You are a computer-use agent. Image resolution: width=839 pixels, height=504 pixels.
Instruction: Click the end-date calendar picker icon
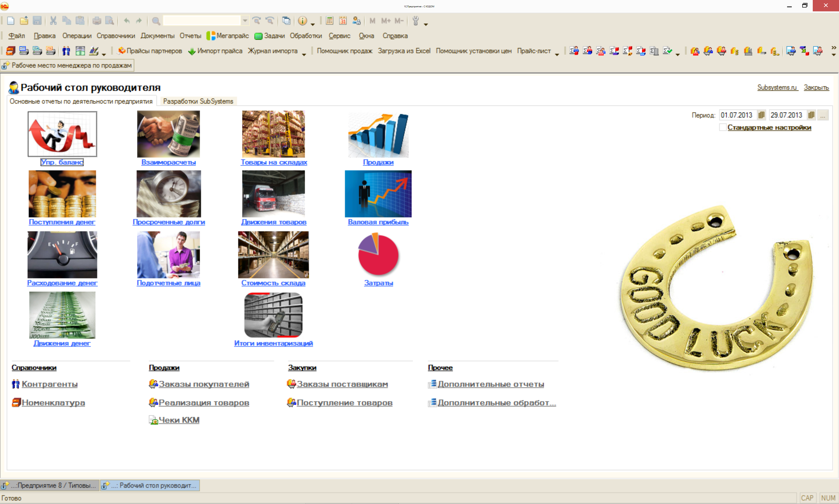[811, 115]
